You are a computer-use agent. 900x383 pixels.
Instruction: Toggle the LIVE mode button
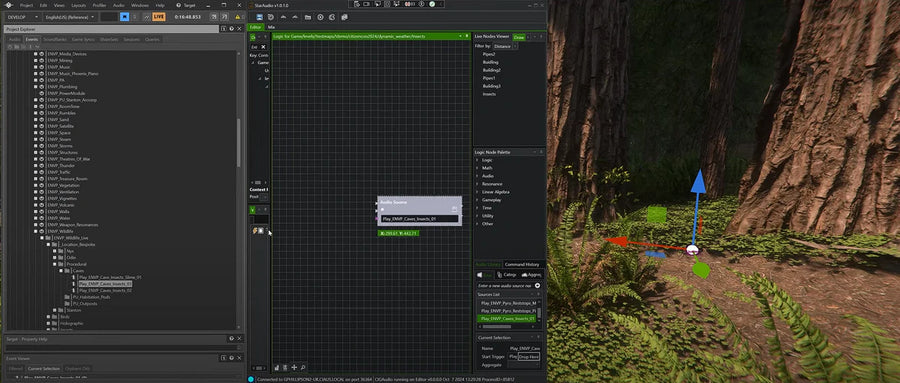159,17
